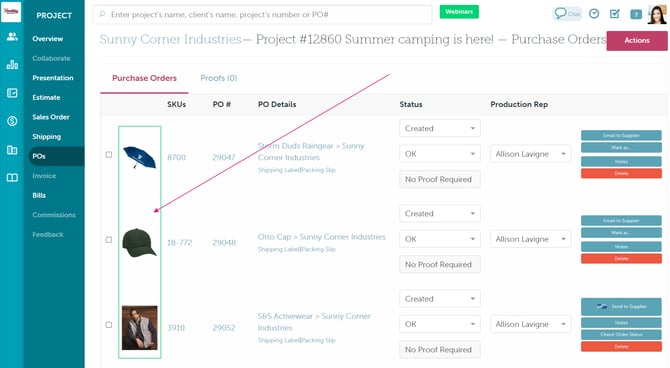The image size is (670, 368).
Task: Click the clock reminders icon in header
Action: tap(594, 14)
